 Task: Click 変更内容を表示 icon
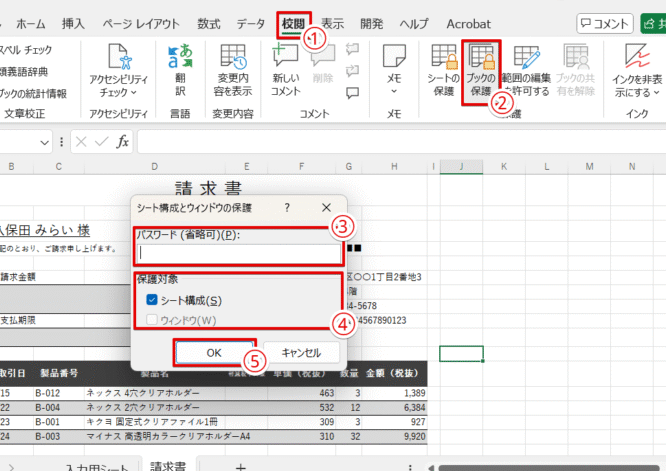pyautogui.click(x=233, y=71)
